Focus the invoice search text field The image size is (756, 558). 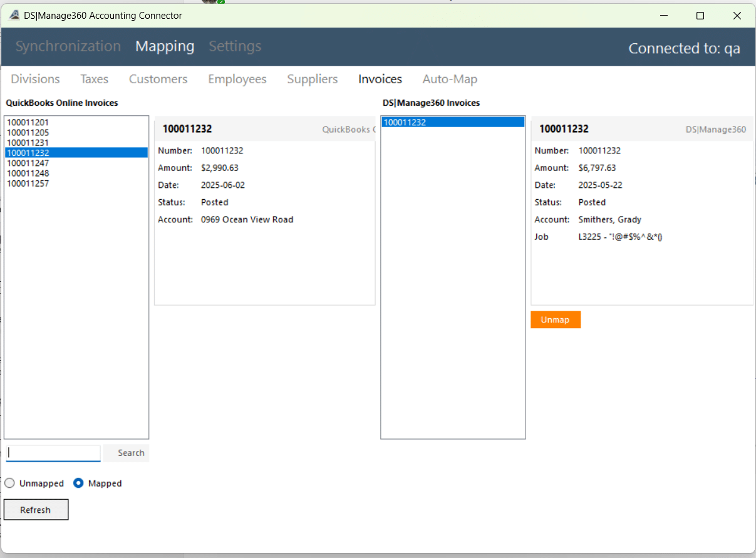53,453
